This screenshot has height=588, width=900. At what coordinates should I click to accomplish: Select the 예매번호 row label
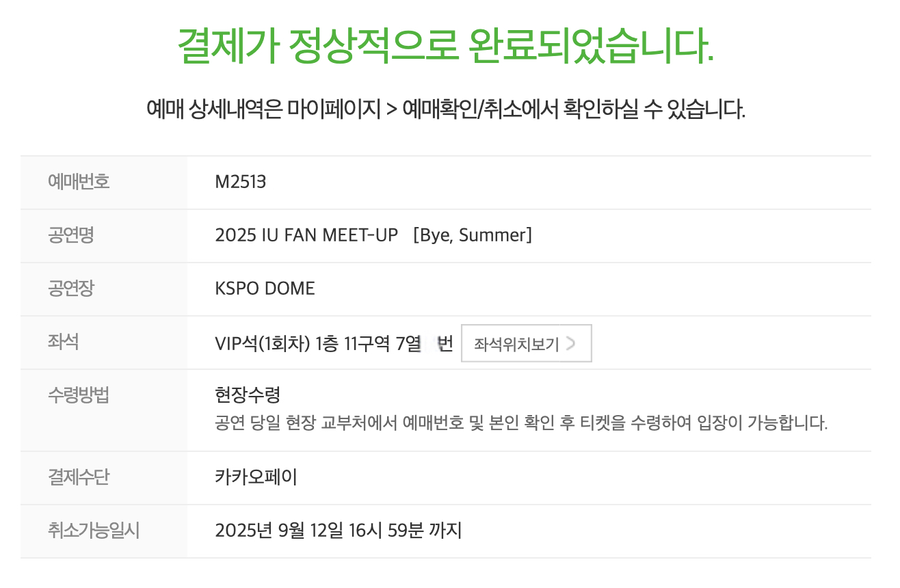[78, 182]
